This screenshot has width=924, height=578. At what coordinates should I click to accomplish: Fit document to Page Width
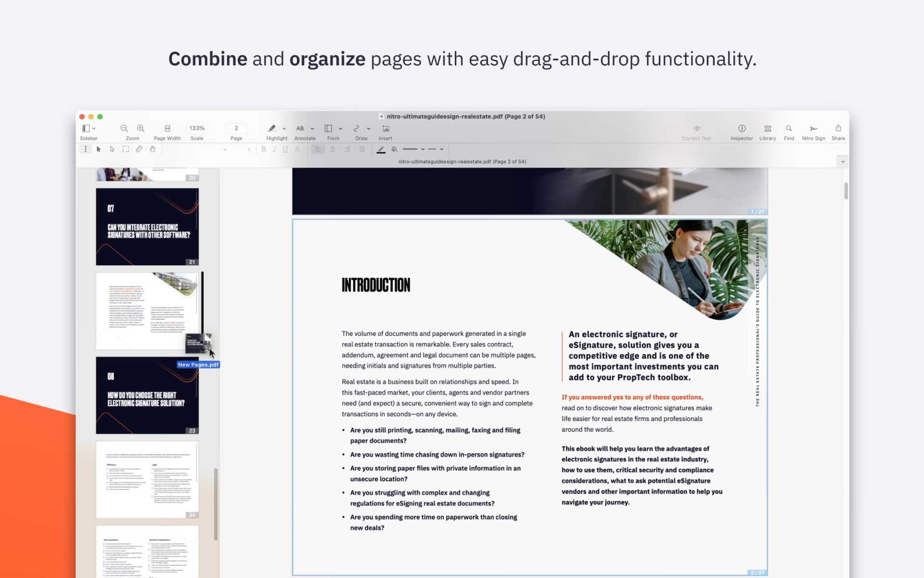point(167,129)
